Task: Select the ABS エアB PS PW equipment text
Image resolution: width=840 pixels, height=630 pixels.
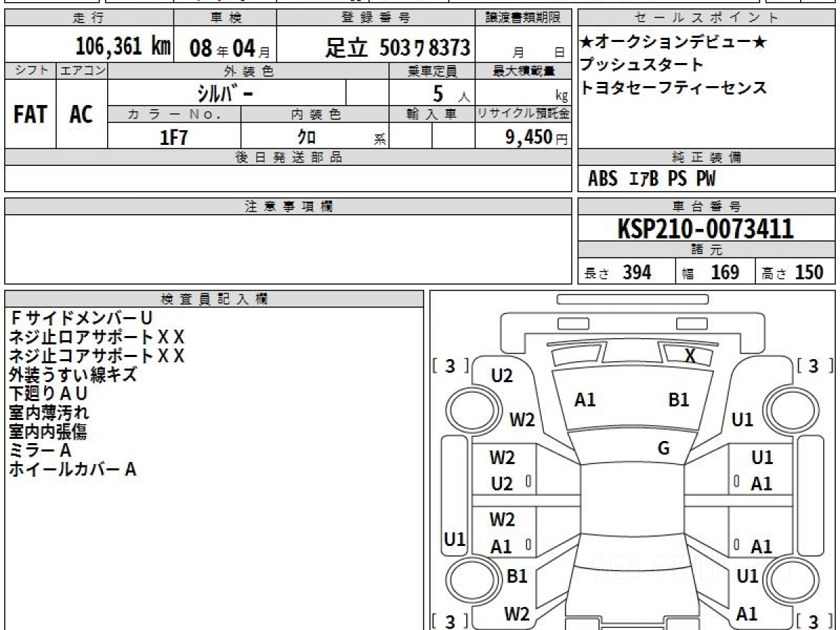Action: [652, 179]
